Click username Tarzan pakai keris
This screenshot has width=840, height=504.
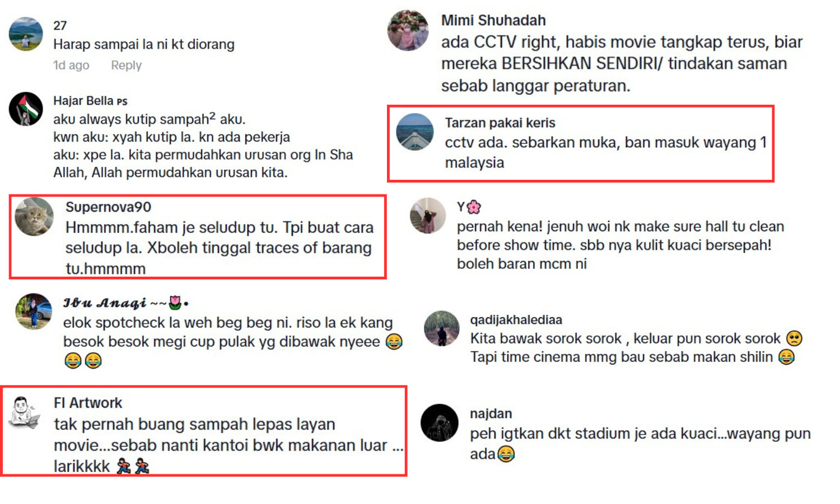coord(500,123)
